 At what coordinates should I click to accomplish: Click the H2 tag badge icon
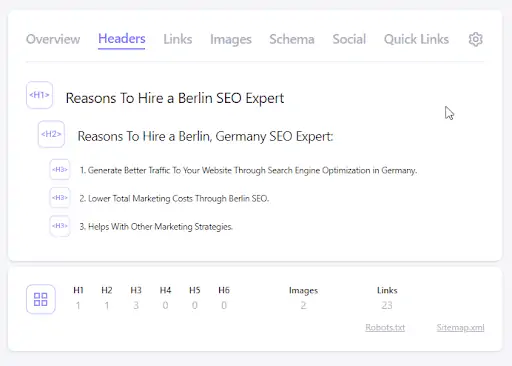(51, 134)
